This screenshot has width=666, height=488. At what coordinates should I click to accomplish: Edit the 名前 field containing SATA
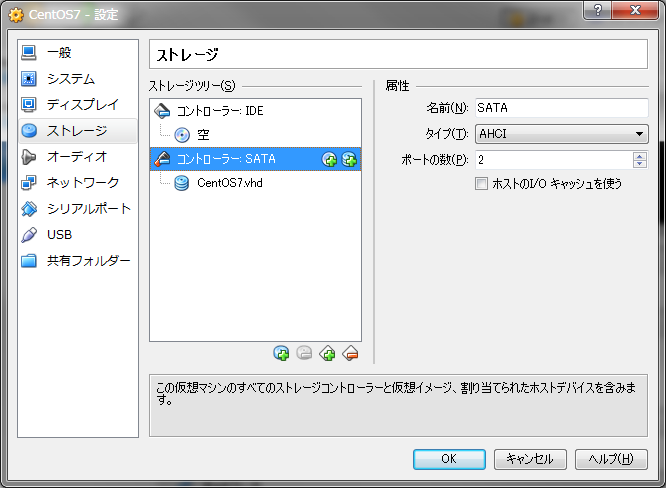562,108
